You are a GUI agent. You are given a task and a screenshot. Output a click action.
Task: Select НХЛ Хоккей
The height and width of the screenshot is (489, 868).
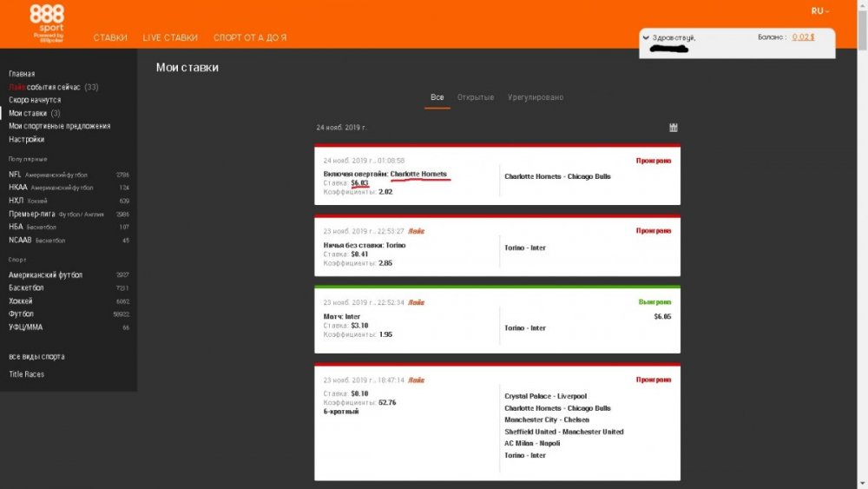[x=69, y=201]
